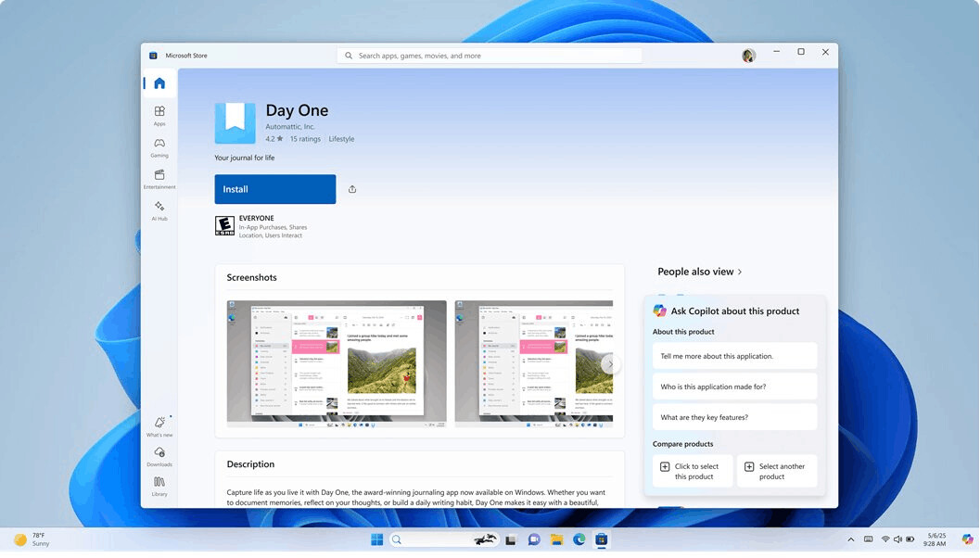The height and width of the screenshot is (558, 980).
Task: Open the Gaming section
Action: pyautogui.click(x=159, y=147)
